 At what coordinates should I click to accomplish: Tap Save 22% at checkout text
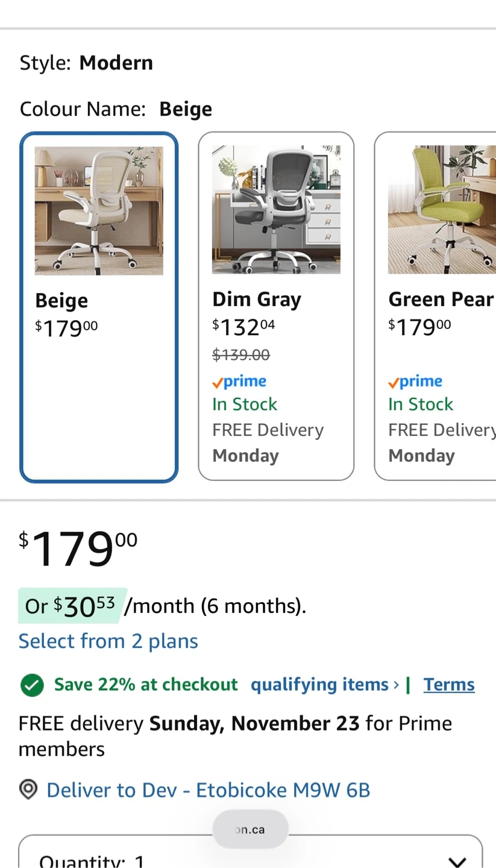[x=146, y=685]
